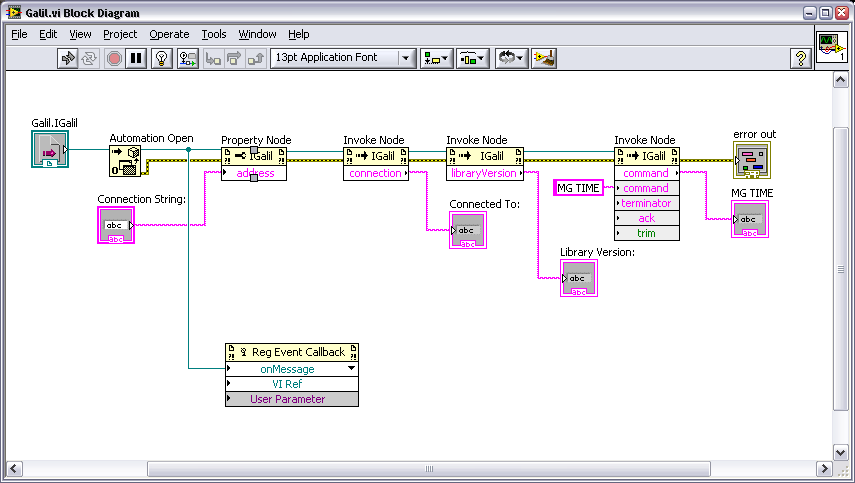Open the onMessage event dropdown arrow
Viewport: 855px width, 483px height.
[352, 369]
